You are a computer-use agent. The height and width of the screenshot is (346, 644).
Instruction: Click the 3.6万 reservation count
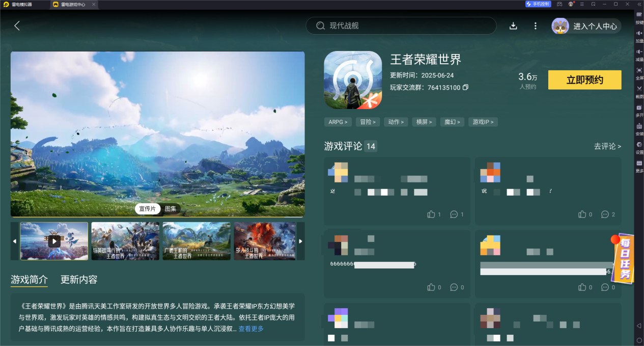tap(527, 77)
